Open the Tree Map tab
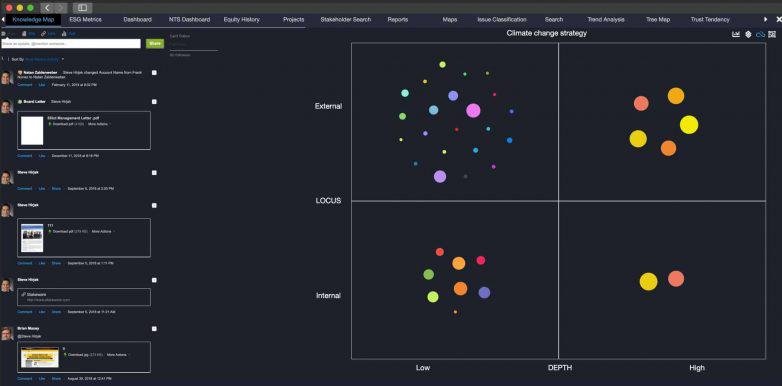The image size is (782, 386). click(658, 19)
